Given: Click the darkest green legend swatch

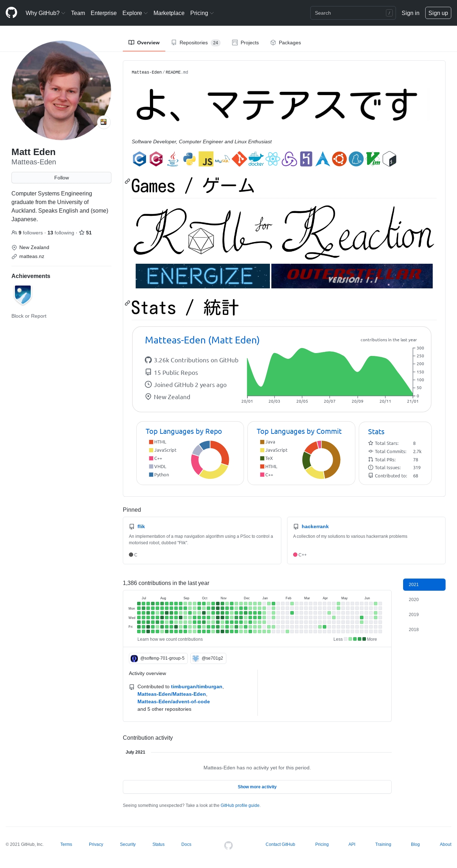Looking at the screenshot, I should (x=364, y=639).
